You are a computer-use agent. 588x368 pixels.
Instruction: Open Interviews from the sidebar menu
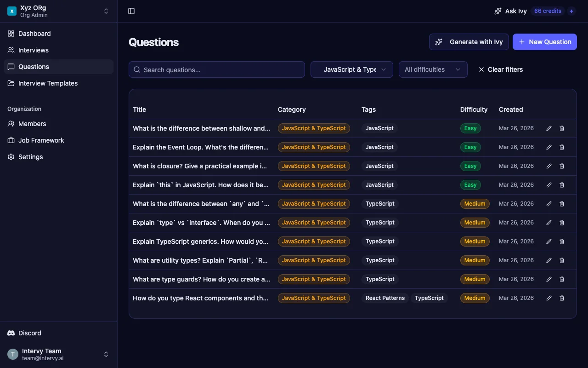coord(33,50)
